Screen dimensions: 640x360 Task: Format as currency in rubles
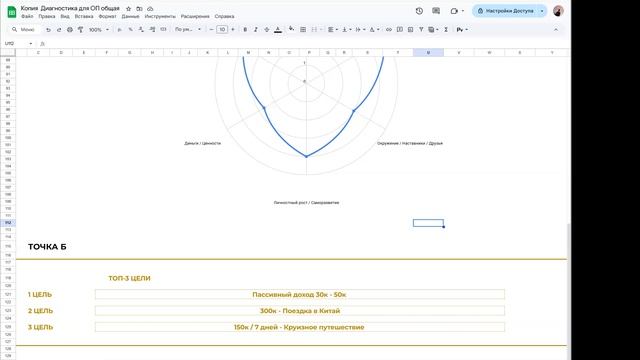[119, 29]
